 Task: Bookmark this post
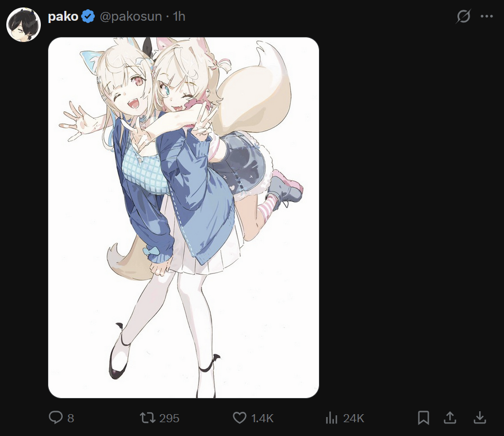tap(424, 418)
